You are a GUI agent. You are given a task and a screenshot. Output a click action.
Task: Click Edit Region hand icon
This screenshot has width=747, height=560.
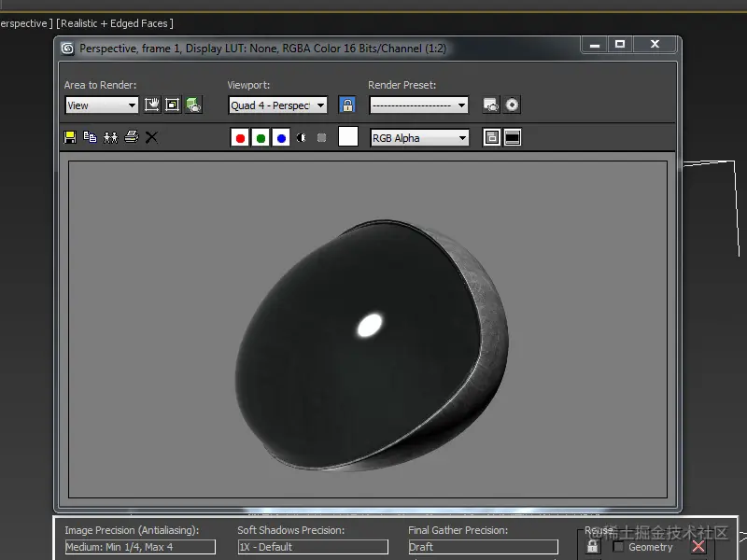tap(152, 105)
